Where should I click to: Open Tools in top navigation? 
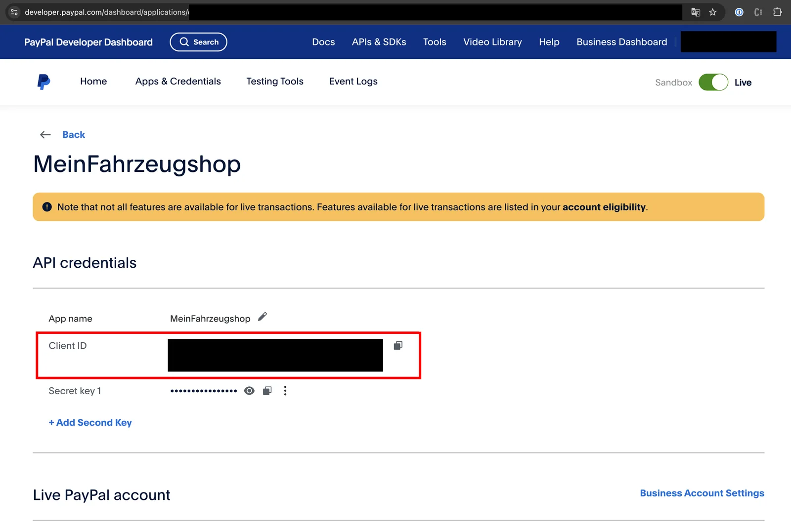pos(435,42)
